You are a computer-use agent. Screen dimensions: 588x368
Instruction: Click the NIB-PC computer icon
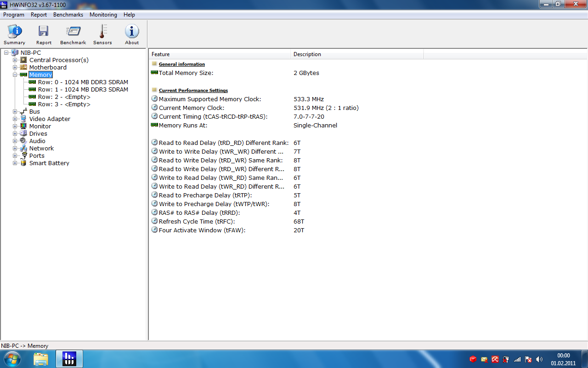15,53
